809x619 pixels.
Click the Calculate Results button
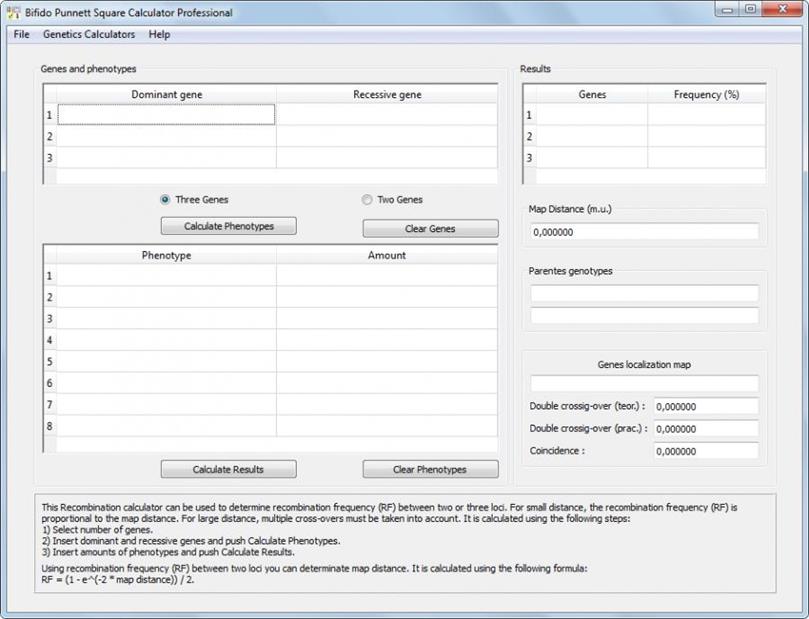click(x=229, y=469)
